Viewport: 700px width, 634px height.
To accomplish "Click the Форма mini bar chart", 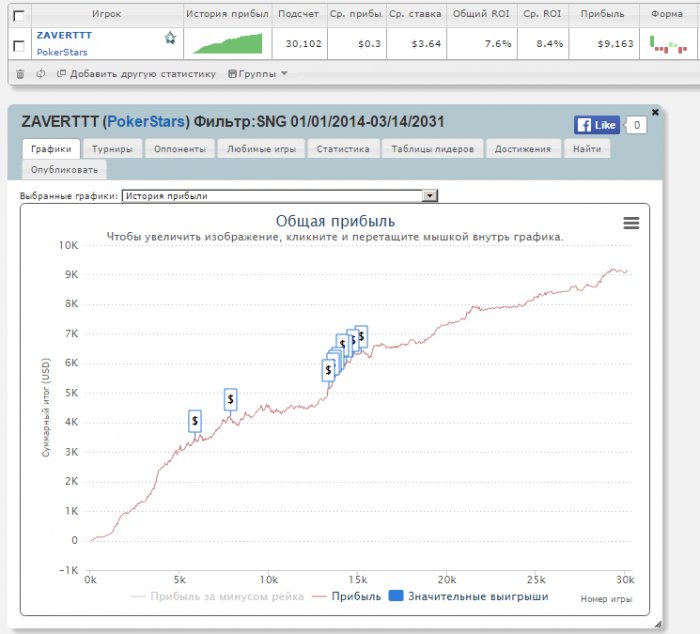I will (x=668, y=45).
